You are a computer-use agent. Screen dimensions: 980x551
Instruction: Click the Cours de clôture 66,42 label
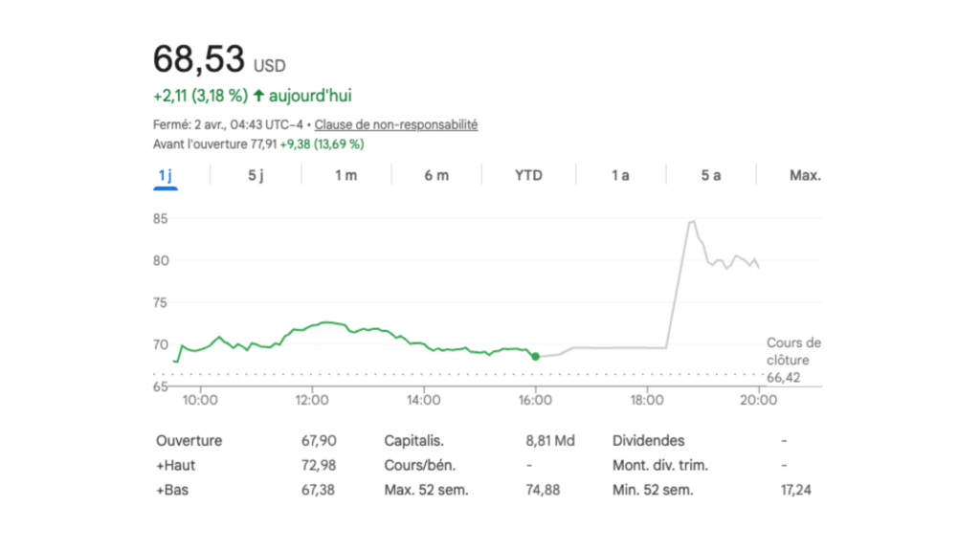coord(793,361)
